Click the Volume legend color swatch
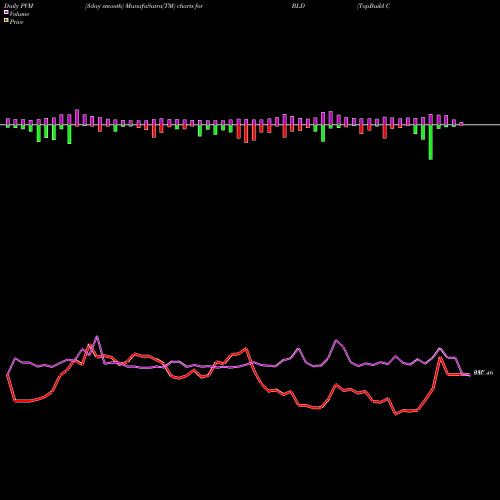The image size is (500, 500). [x=6, y=13]
